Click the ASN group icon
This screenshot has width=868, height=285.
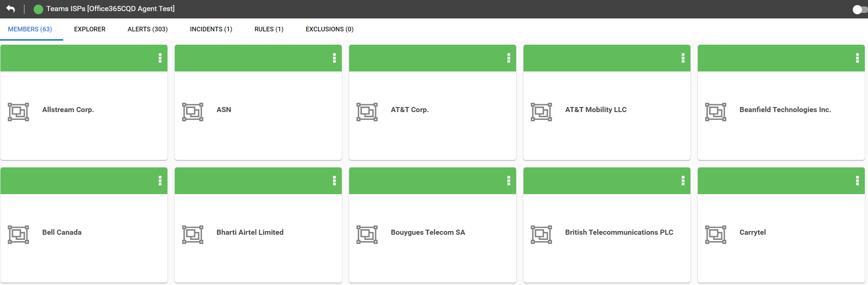193,112
